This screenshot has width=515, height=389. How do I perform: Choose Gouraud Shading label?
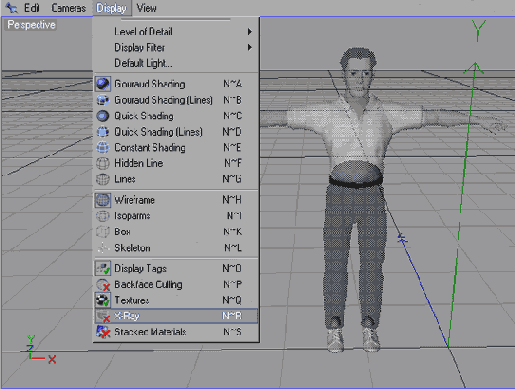coord(150,84)
